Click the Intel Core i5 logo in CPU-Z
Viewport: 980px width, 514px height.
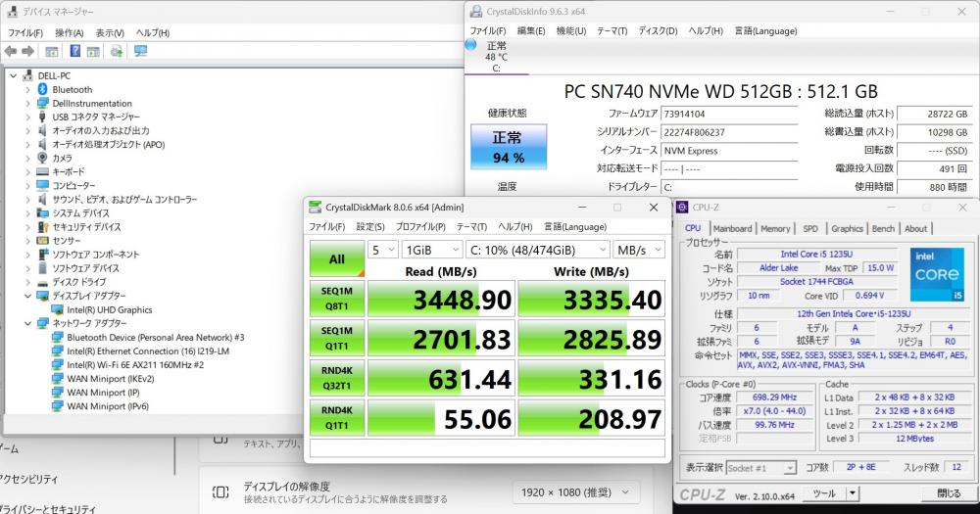(x=937, y=274)
